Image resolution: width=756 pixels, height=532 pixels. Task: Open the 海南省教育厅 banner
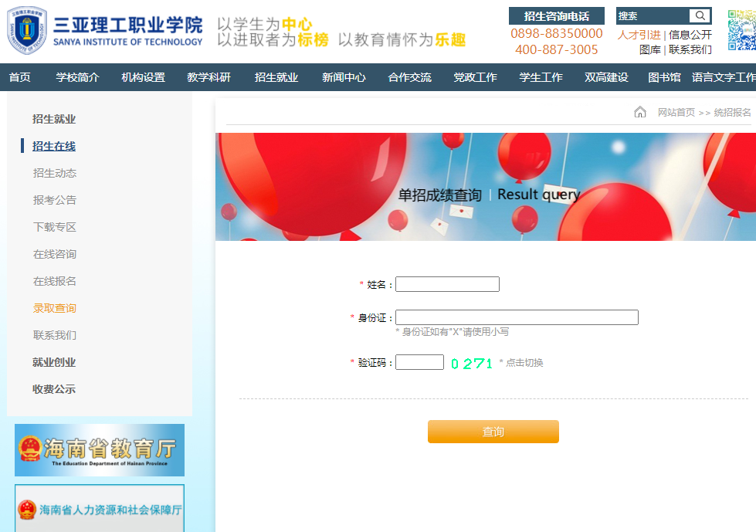click(x=100, y=450)
